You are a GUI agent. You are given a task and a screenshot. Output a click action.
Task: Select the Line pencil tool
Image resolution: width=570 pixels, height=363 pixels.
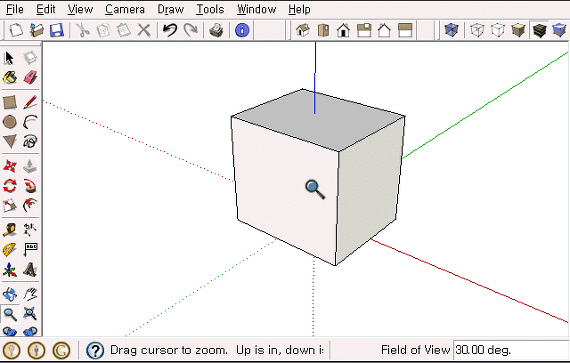tap(30, 102)
